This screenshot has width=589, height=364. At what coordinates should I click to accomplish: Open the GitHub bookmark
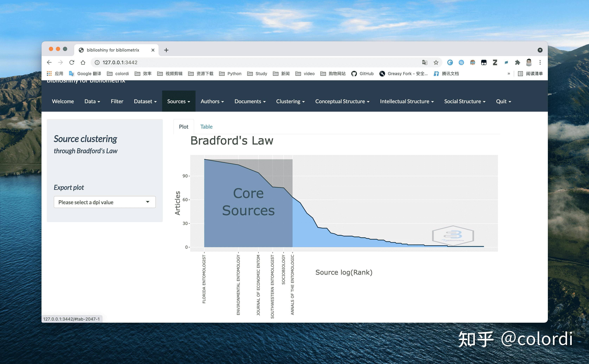pyautogui.click(x=363, y=74)
